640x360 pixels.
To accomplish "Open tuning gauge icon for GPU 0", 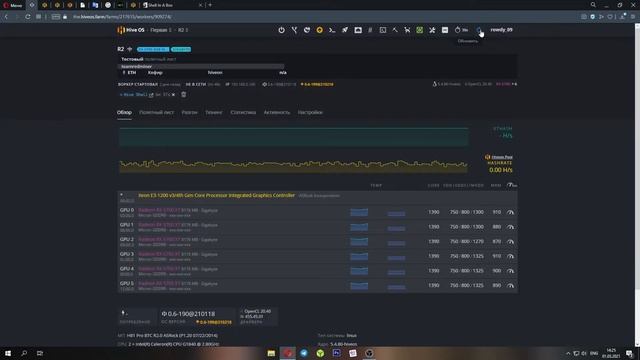I will 510,212.
